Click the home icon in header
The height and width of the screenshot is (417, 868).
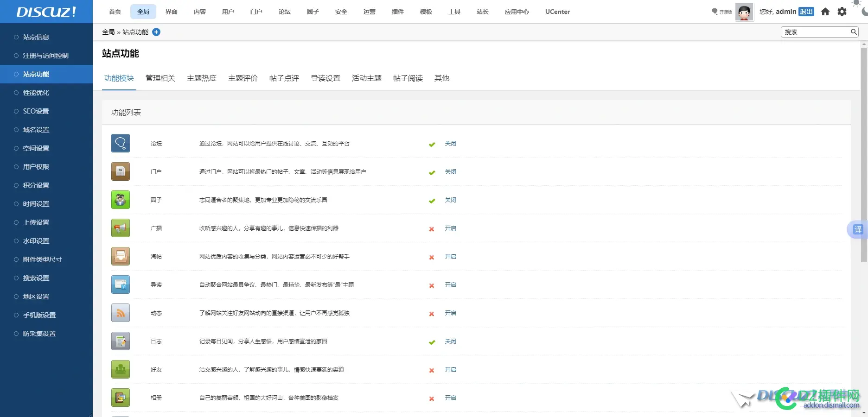point(825,12)
